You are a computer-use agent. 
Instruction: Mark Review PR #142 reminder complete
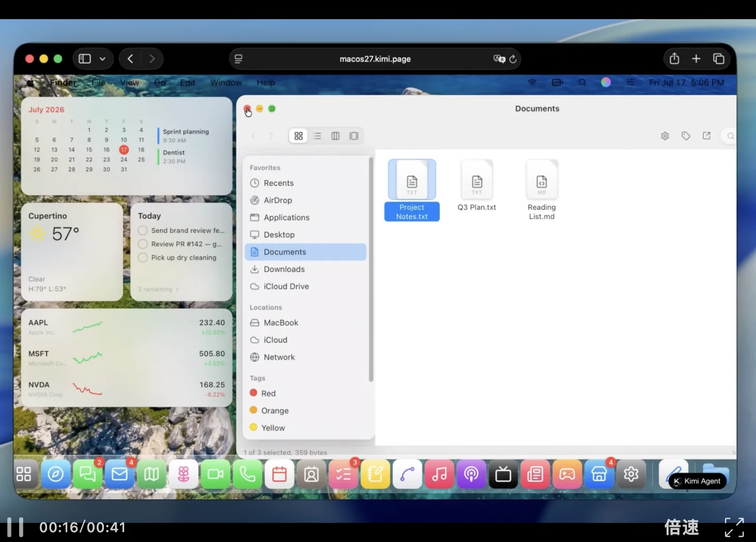(x=143, y=244)
